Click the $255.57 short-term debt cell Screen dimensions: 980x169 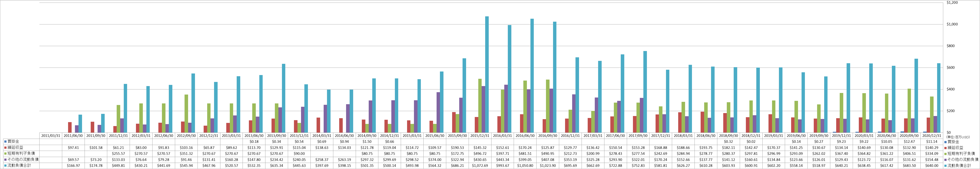118,153
